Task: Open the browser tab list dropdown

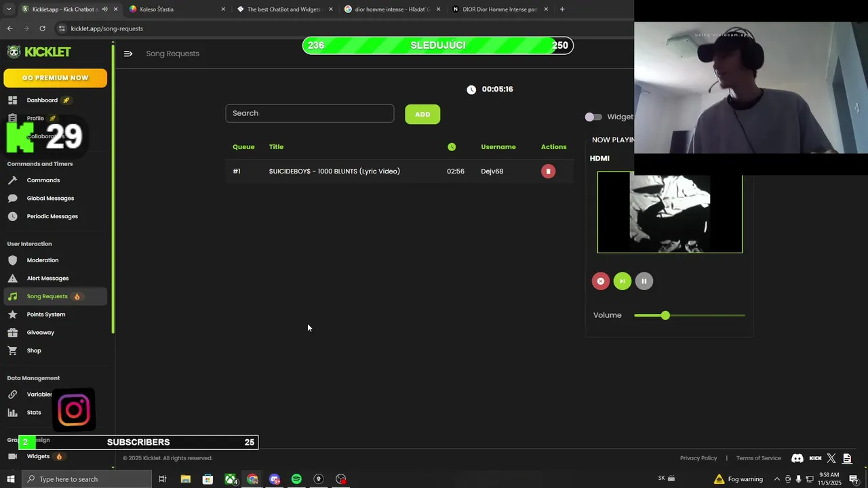Action: [x=8, y=9]
